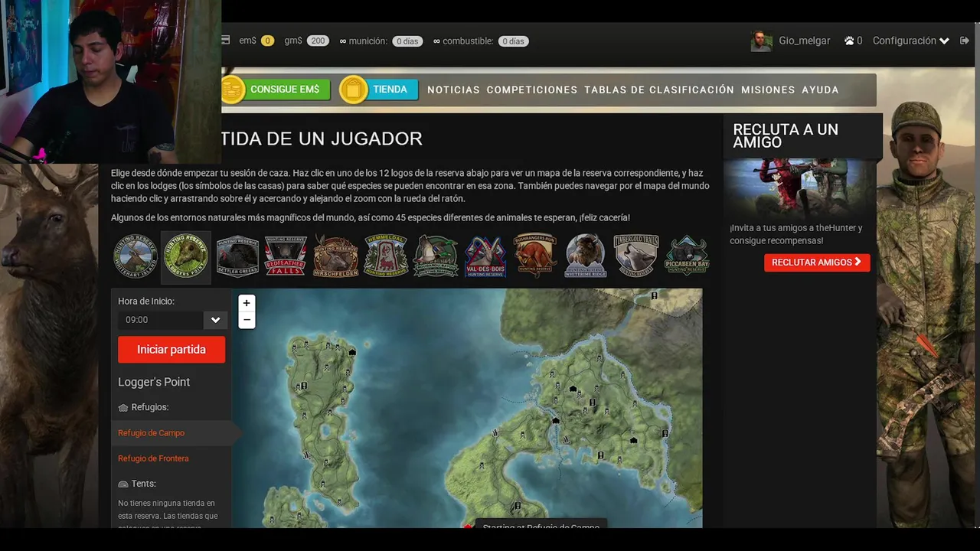The image size is (980, 551).
Task: Click the Refugios: section label
Action: [149, 407]
